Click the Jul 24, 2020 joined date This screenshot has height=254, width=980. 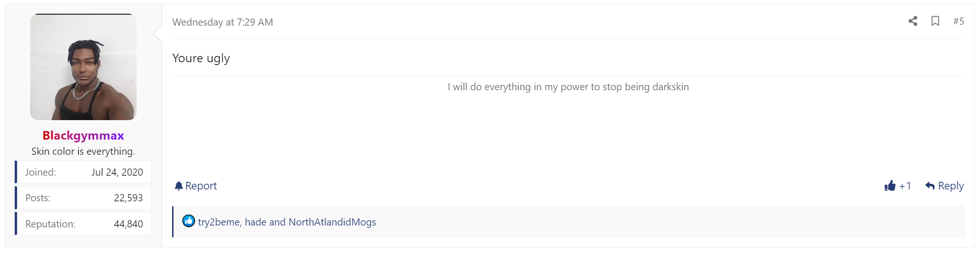pos(117,172)
